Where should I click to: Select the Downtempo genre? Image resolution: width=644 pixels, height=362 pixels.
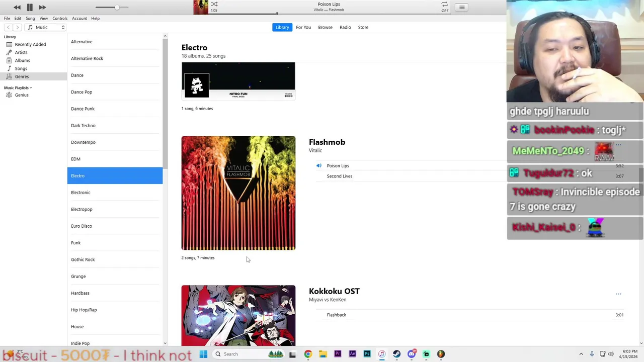[115, 142]
